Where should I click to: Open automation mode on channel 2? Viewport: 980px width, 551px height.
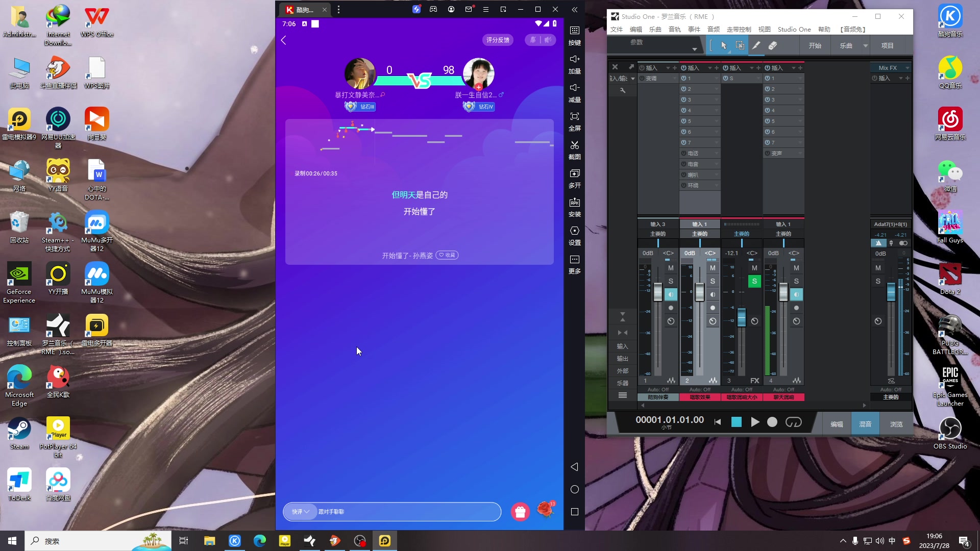pos(700,389)
